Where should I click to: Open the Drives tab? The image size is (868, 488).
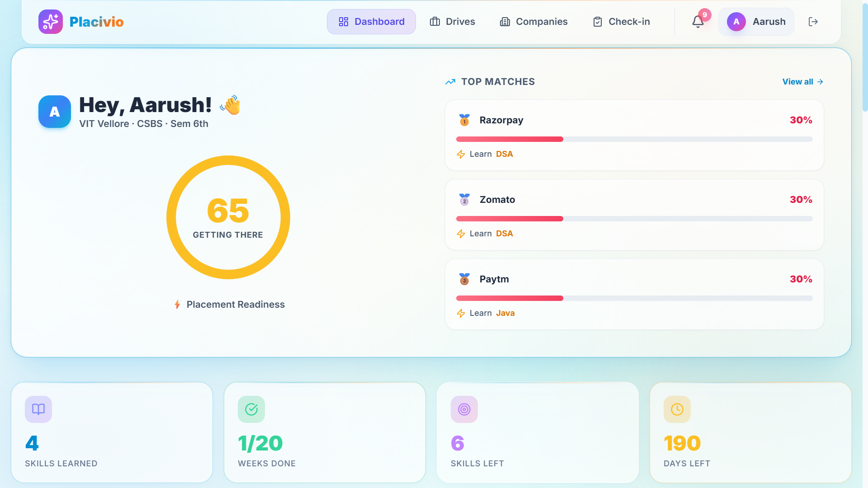[x=452, y=22]
